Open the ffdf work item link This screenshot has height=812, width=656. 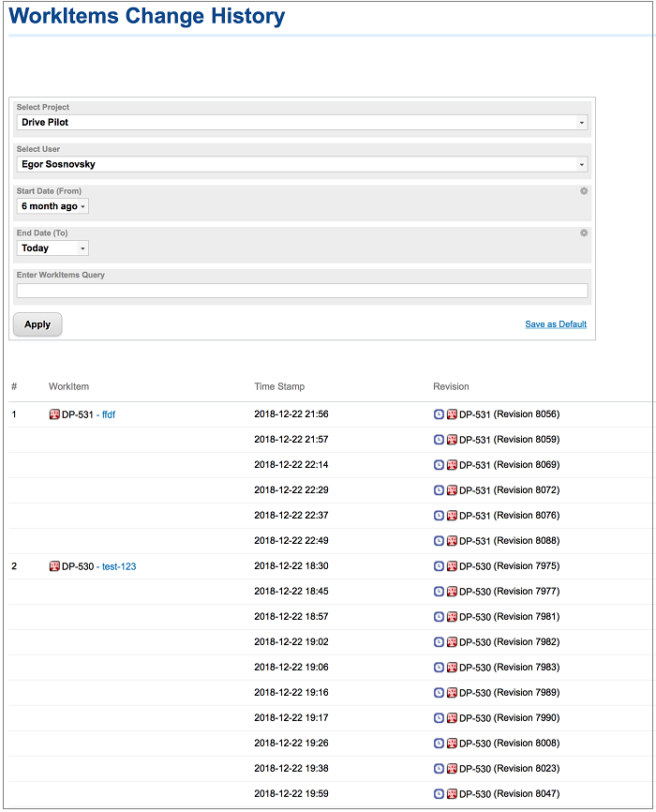(x=108, y=414)
